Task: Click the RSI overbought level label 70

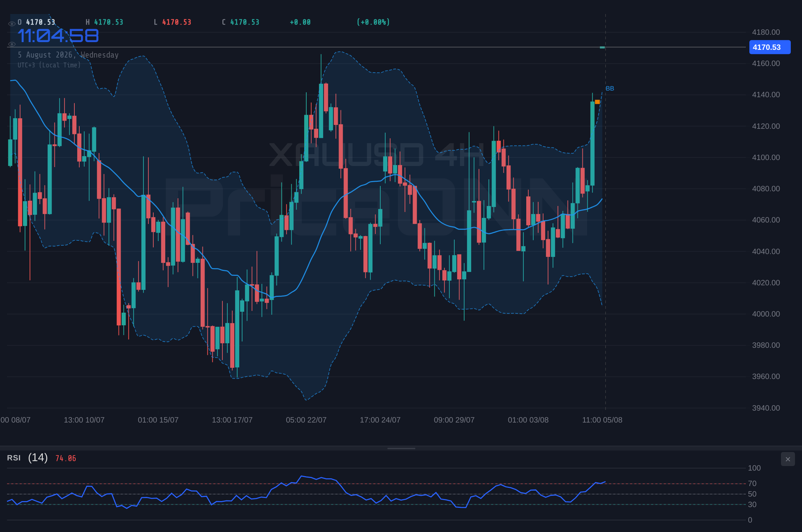Action: tap(752, 484)
